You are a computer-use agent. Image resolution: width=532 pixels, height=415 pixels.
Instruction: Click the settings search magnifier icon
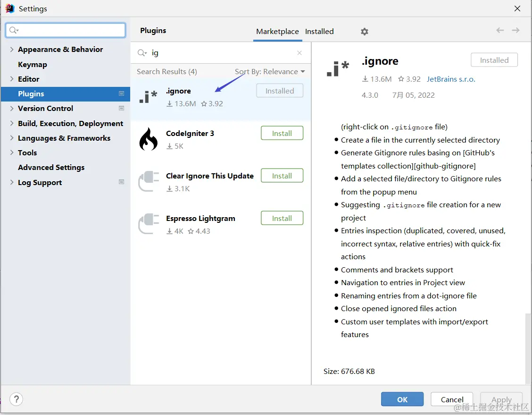click(14, 30)
